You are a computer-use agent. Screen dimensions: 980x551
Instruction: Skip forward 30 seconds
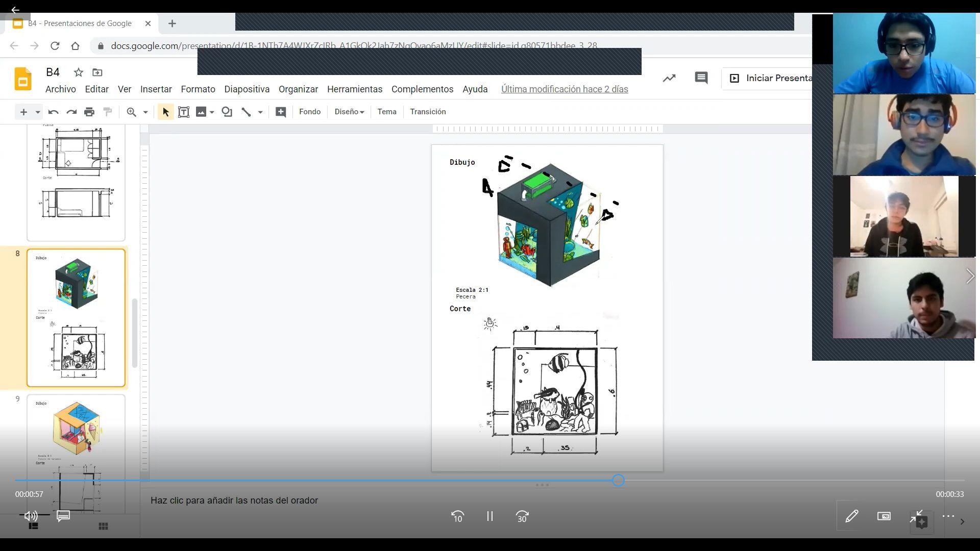coord(522,516)
